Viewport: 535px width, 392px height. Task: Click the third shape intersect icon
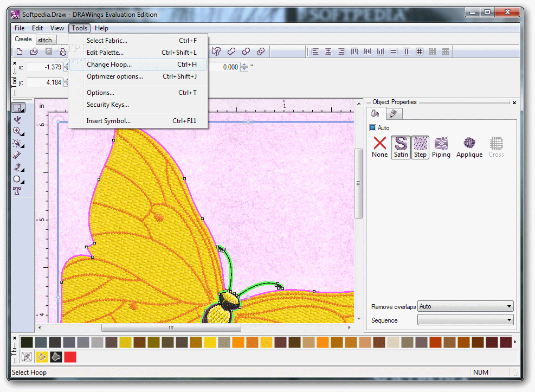261,52
